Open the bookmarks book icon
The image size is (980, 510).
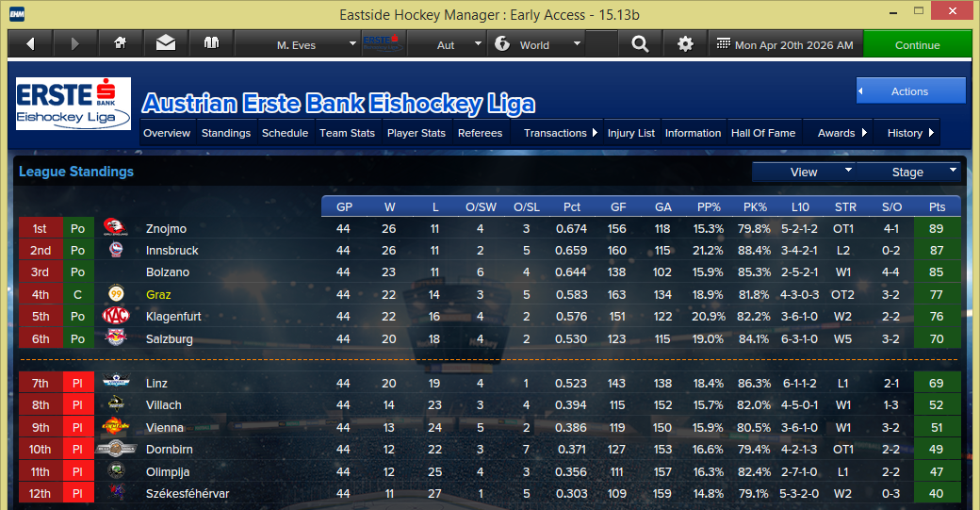coord(211,43)
